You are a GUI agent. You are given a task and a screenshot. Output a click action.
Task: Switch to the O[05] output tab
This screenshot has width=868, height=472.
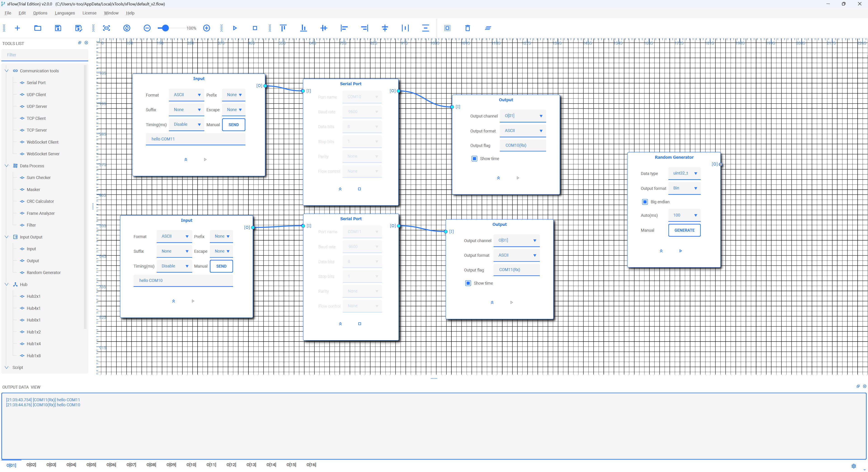[91, 465]
